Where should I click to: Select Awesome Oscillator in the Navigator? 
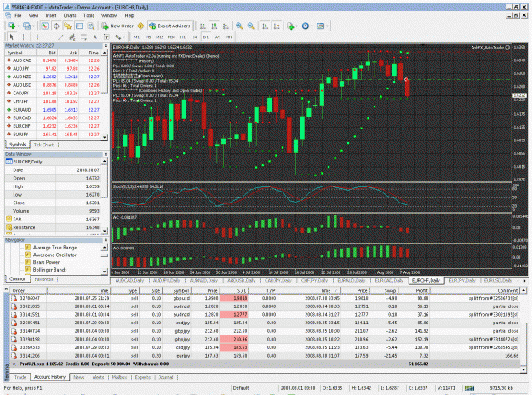pos(54,255)
